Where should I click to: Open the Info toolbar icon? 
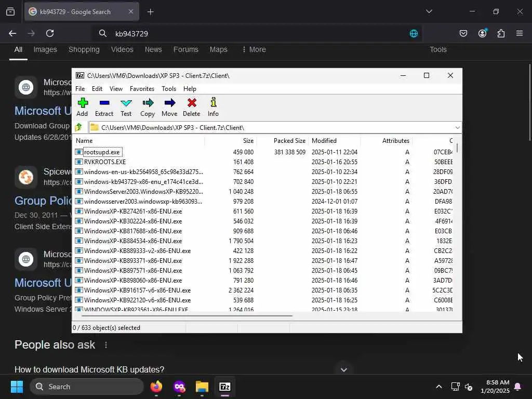(x=213, y=107)
